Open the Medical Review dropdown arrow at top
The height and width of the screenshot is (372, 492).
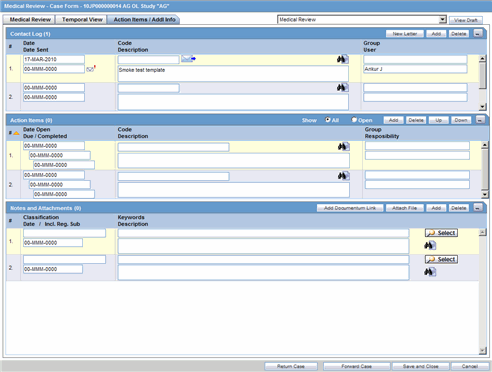(443, 20)
